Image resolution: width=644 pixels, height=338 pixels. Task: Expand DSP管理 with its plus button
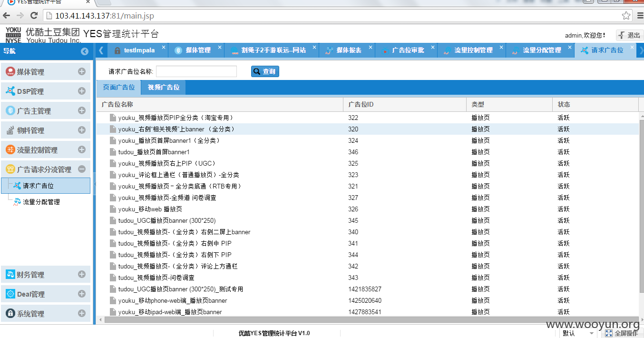[x=82, y=91]
